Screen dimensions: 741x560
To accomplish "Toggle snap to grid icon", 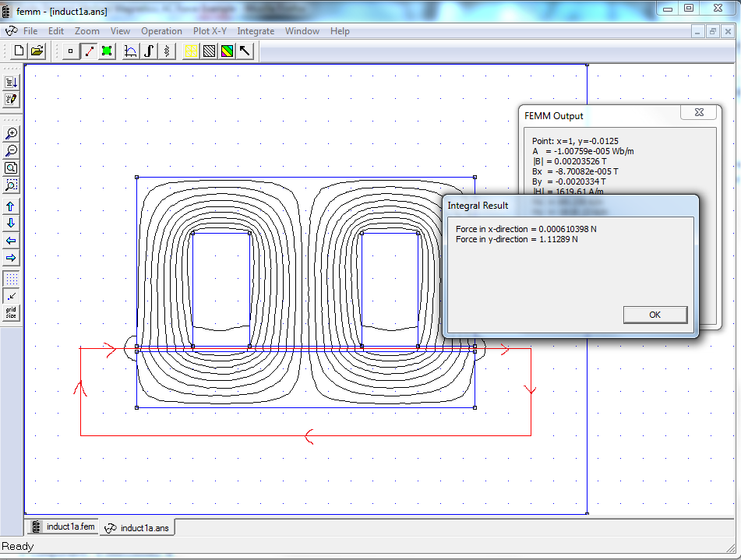I will tap(11, 296).
